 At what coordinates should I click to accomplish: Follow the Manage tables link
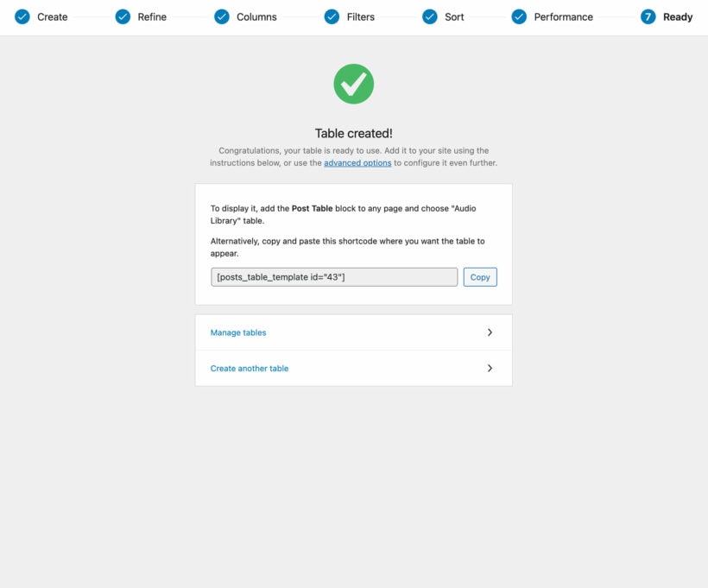[x=237, y=332]
